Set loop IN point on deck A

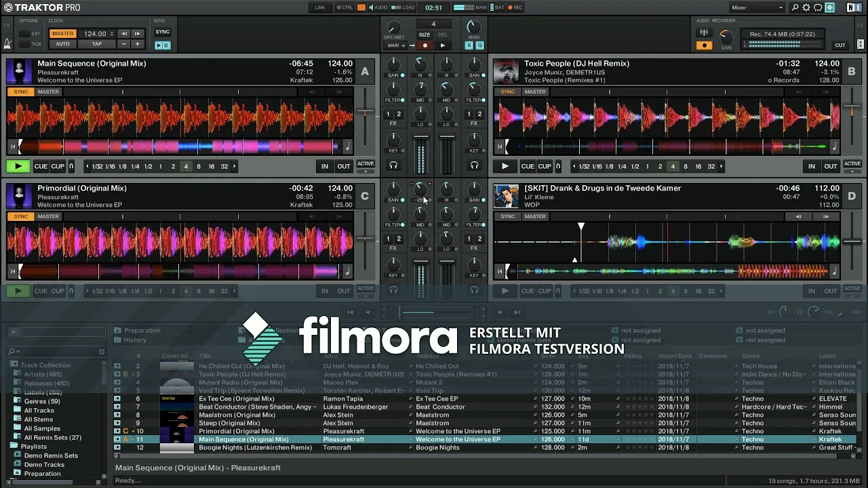coord(325,166)
